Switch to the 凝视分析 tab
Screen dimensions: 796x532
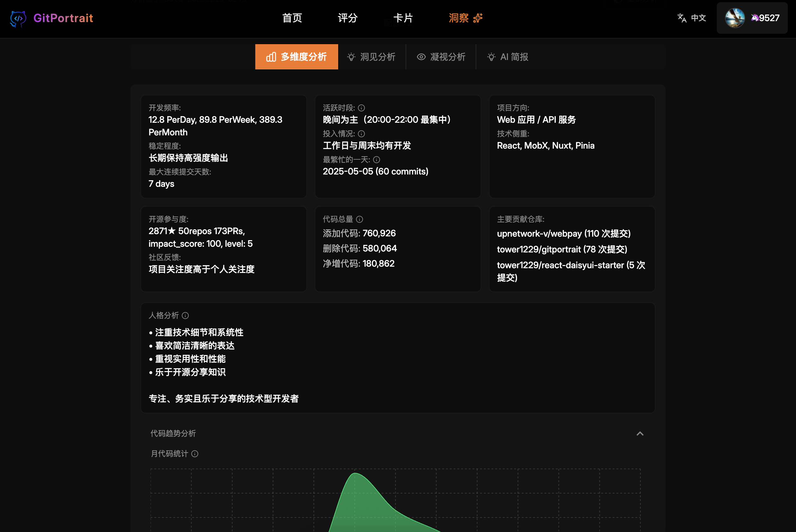pos(441,57)
